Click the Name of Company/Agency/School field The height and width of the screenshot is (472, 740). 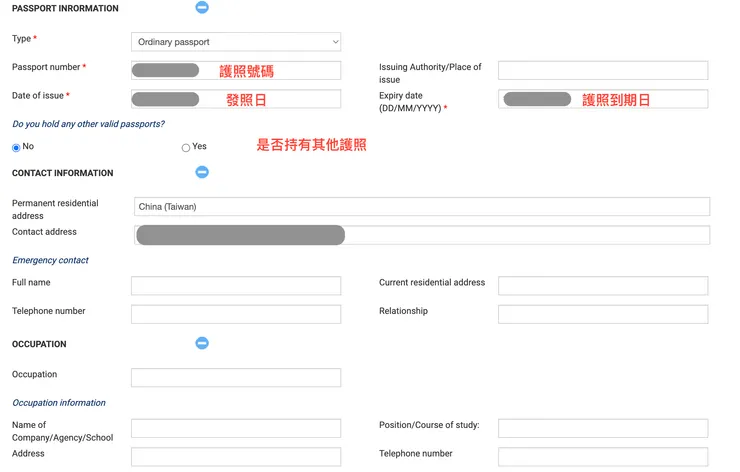tap(236, 429)
